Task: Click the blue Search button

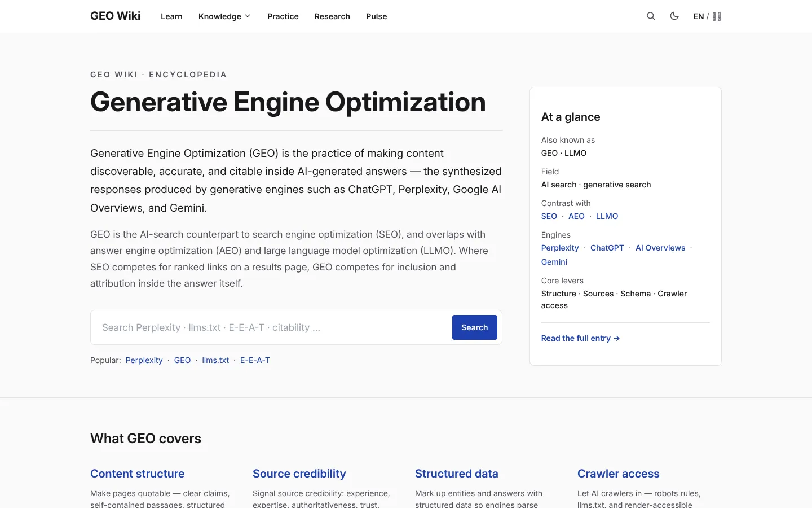Action: (x=475, y=327)
